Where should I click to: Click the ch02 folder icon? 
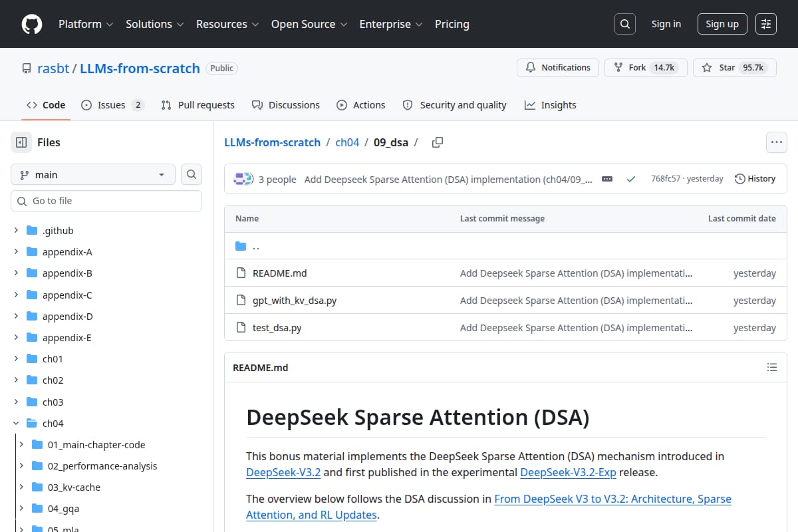[x=31, y=380]
